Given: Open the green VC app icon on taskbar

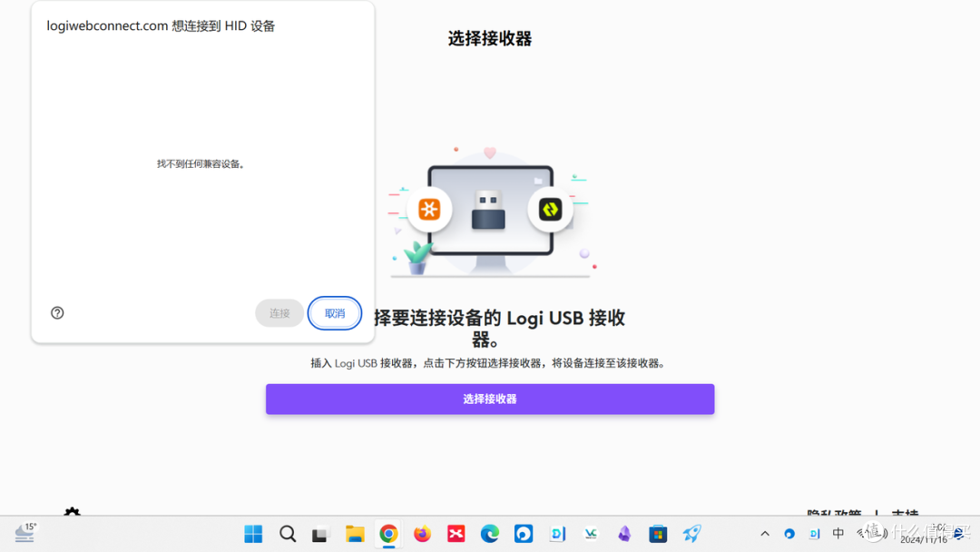Looking at the screenshot, I should coord(591,534).
